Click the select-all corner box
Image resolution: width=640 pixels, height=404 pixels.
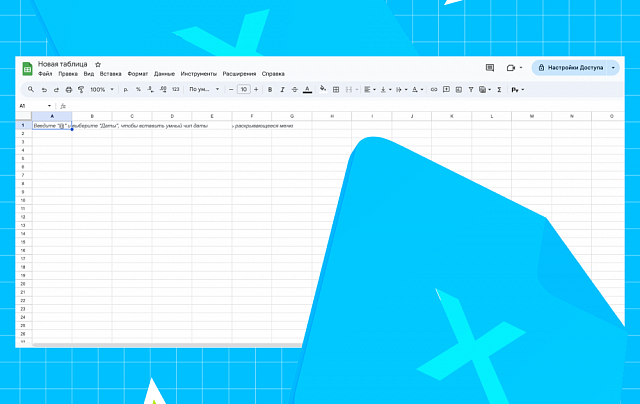point(24,116)
